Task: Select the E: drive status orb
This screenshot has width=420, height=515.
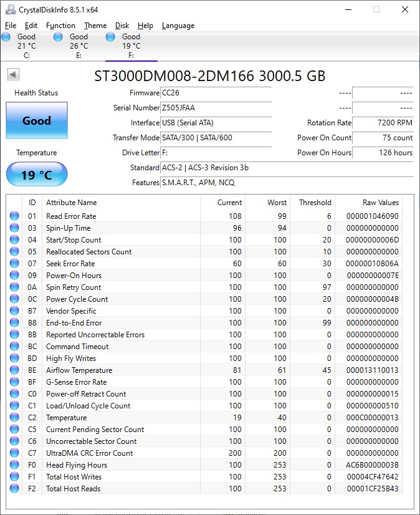Action: coord(59,37)
